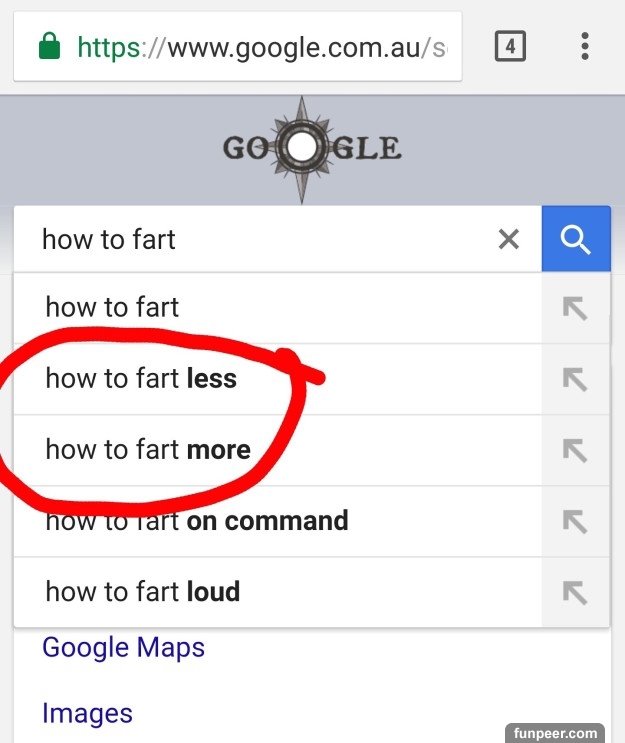Open the Google Maps link

click(x=123, y=647)
